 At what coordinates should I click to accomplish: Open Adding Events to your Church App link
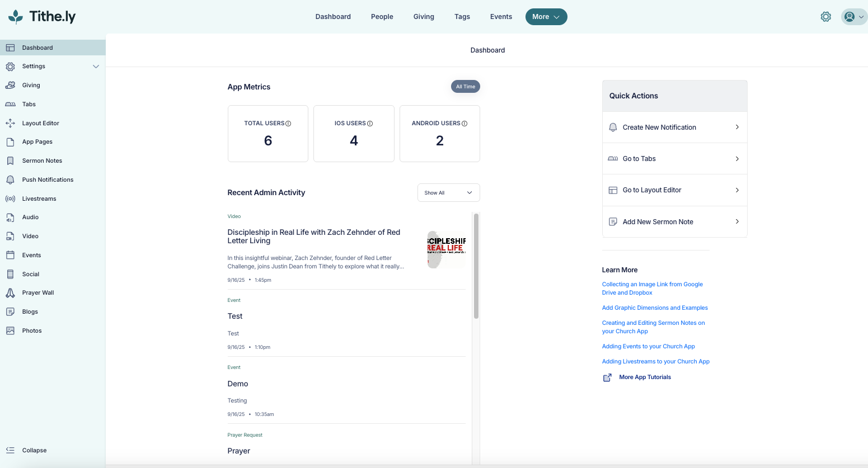(649, 346)
